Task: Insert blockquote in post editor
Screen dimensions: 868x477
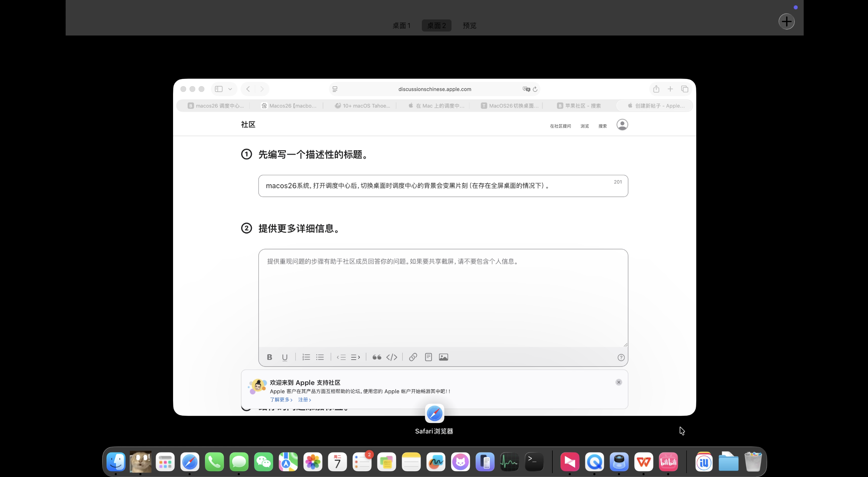Action: point(377,357)
